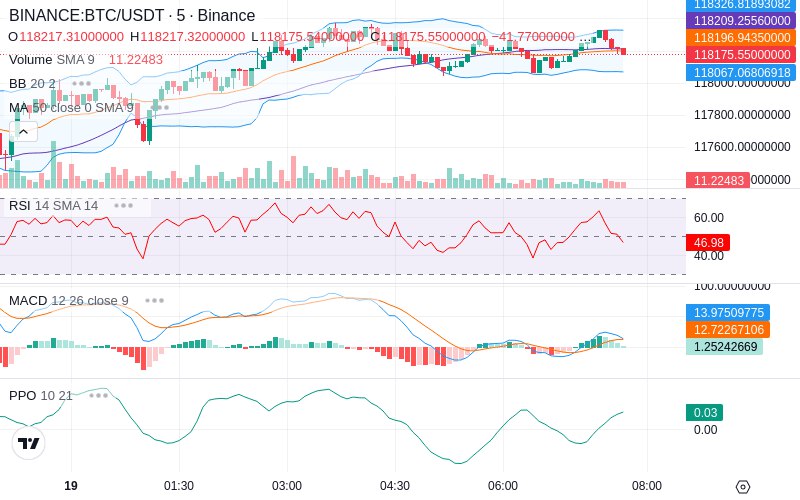Image resolution: width=800 pixels, height=500 pixels.
Task: Click the PPO 10 21 indicator label
Action: click(x=41, y=395)
